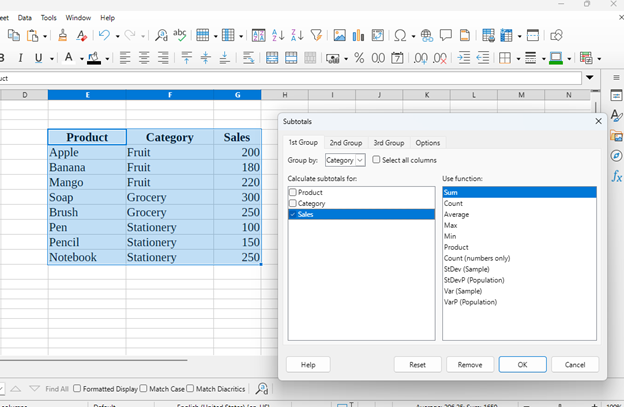Align text right icon
Screen dimensions: 624x407
pos(163,58)
